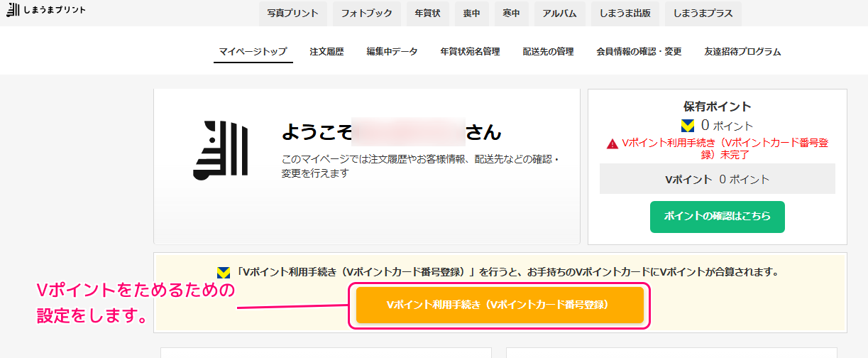Click the しまうまプリント logo in header
Viewport: 868px width, 358px height.
tap(45, 10)
